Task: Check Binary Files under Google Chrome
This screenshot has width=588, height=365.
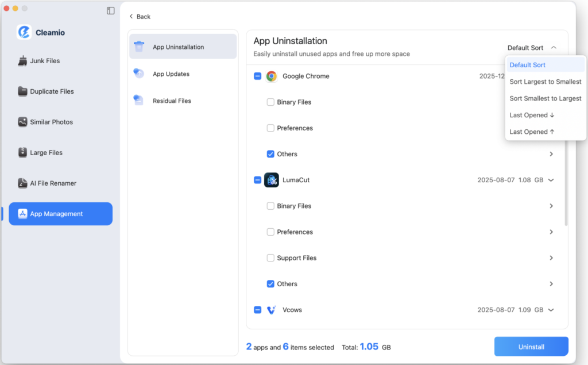Action: point(270,102)
